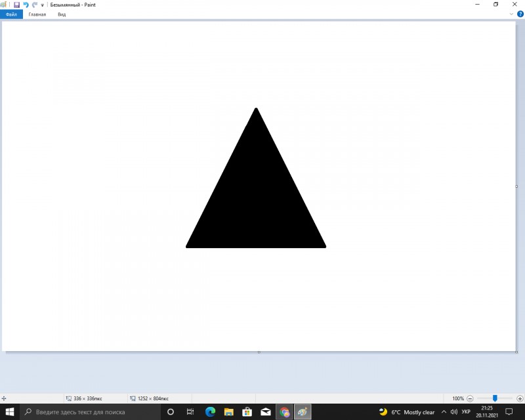525x420 pixels.
Task: Open Microsoft Store from the taskbar
Action: 247,412
